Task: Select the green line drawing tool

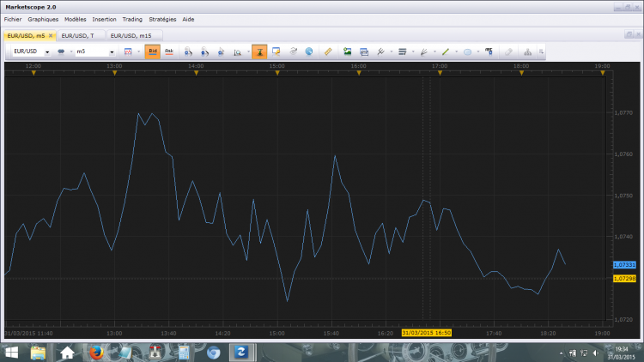Action: (x=445, y=51)
